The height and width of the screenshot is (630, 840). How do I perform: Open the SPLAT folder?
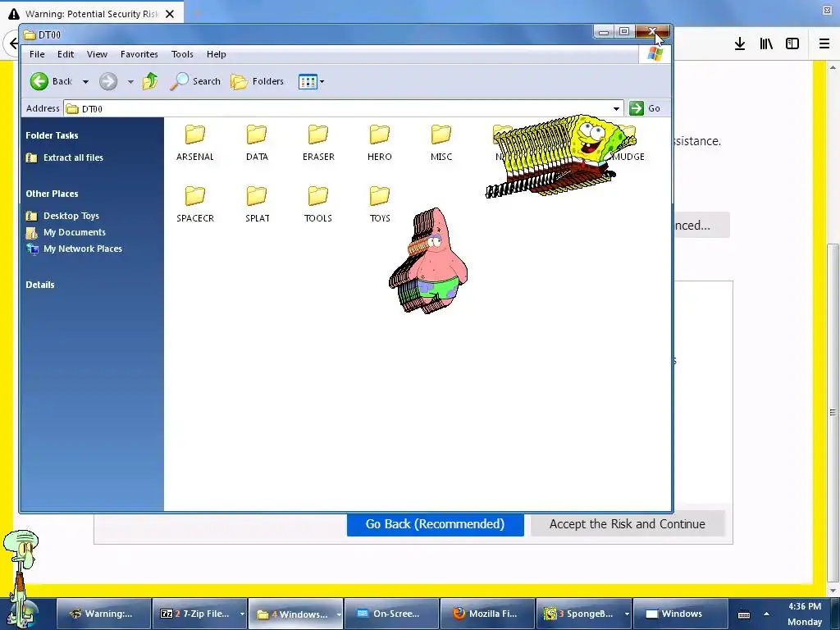[257, 204]
